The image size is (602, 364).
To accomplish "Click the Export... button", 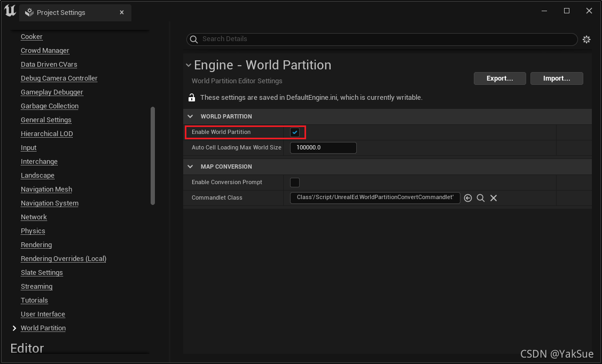I will click(499, 78).
